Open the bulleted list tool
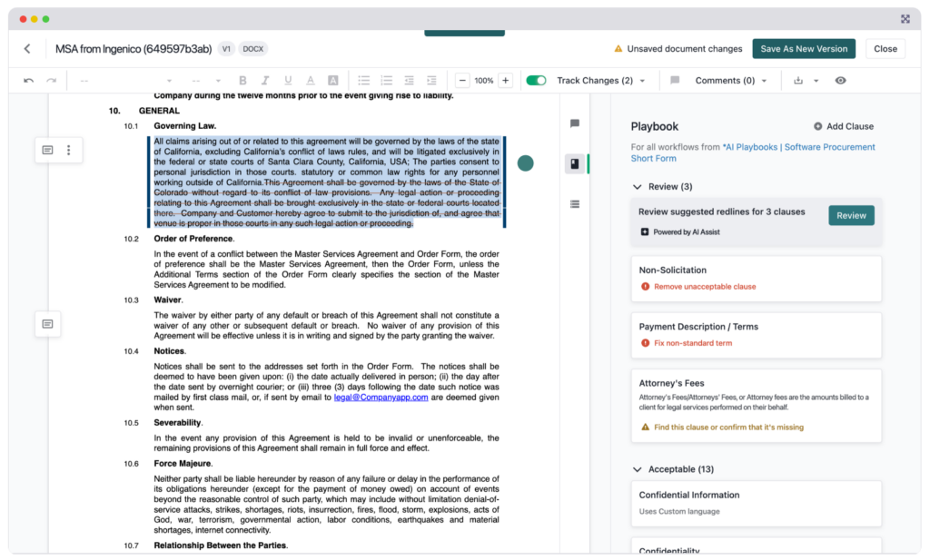The width and height of the screenshot is (930, 560). pos(363,81)
